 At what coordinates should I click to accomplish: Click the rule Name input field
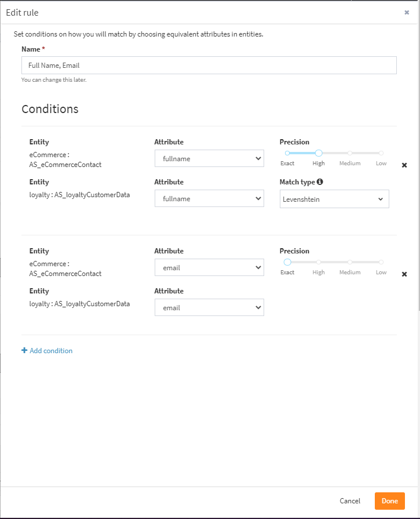(x=209, y=66)
